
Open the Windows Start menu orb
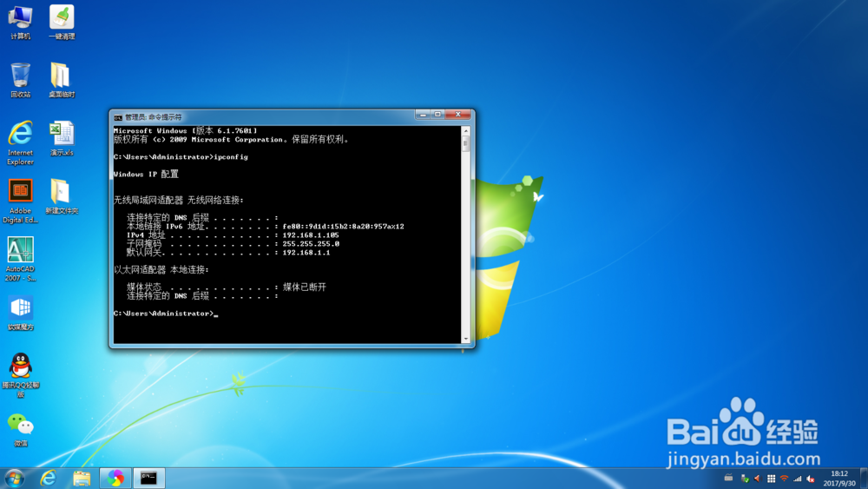point(15,478)
